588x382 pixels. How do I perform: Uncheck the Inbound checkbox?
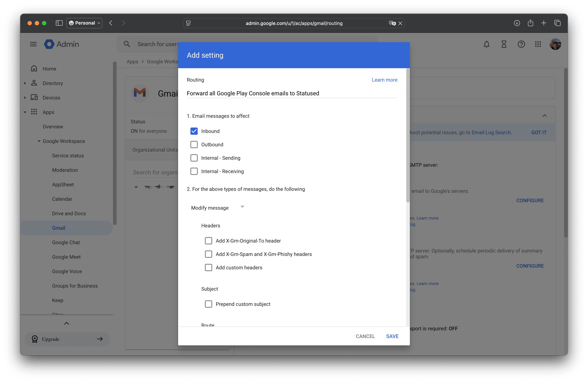(194, 131)
